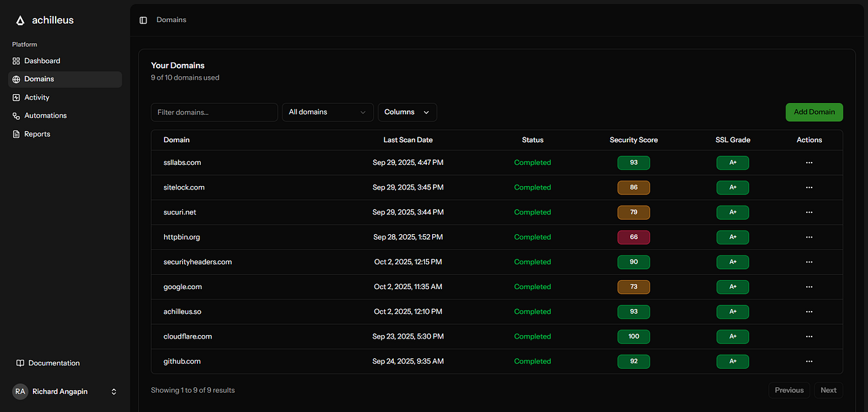Click the A+ SSL grade for cloudflare.com
Screen dimensions: 868x412
[733, 336]
